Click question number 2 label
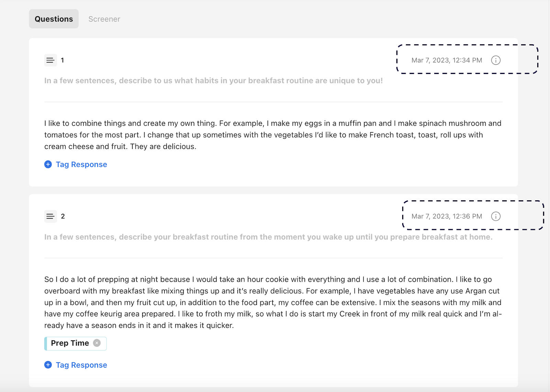550x392 pixels. pyautogui.click(x=63, y=216)
